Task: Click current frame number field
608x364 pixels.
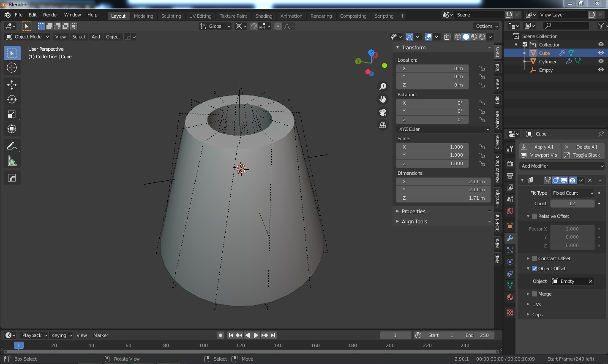Action: pos(395,335)
